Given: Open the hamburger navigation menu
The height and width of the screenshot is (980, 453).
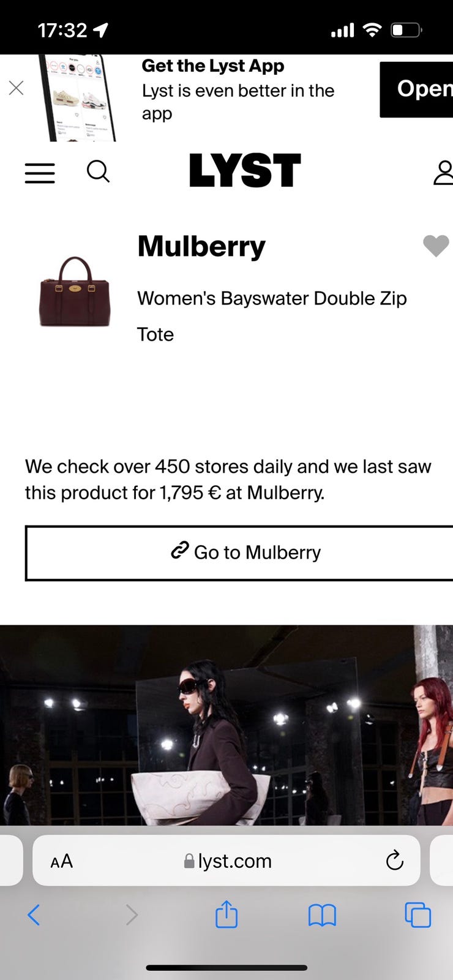Looking at the screenshot, I should coord(40,173).
